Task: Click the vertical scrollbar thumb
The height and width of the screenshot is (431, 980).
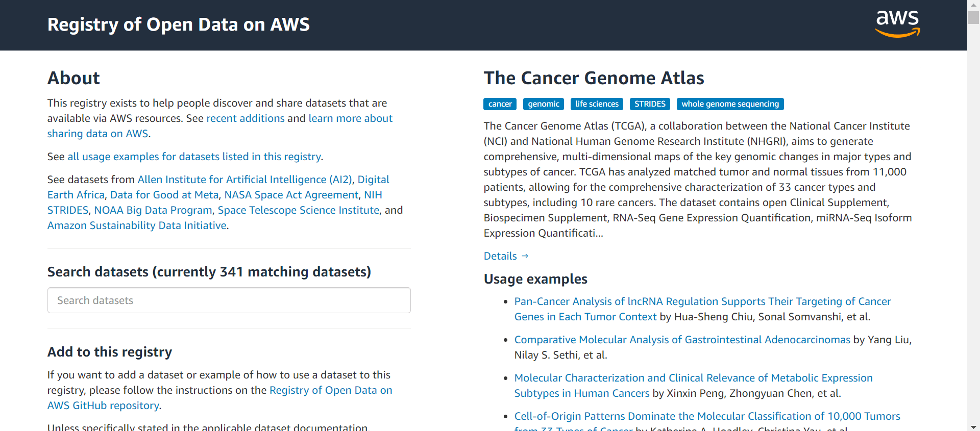Action: pyautogui.click(x=973, y=17)
